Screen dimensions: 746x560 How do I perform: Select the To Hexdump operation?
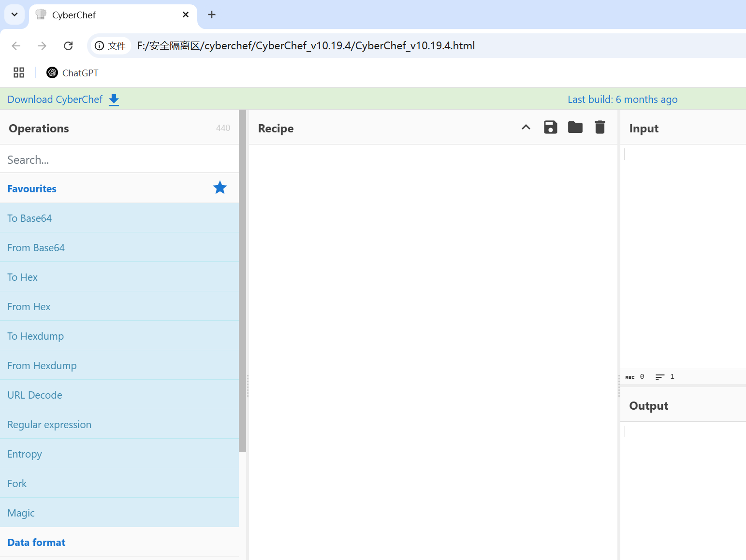click(119, 336)
